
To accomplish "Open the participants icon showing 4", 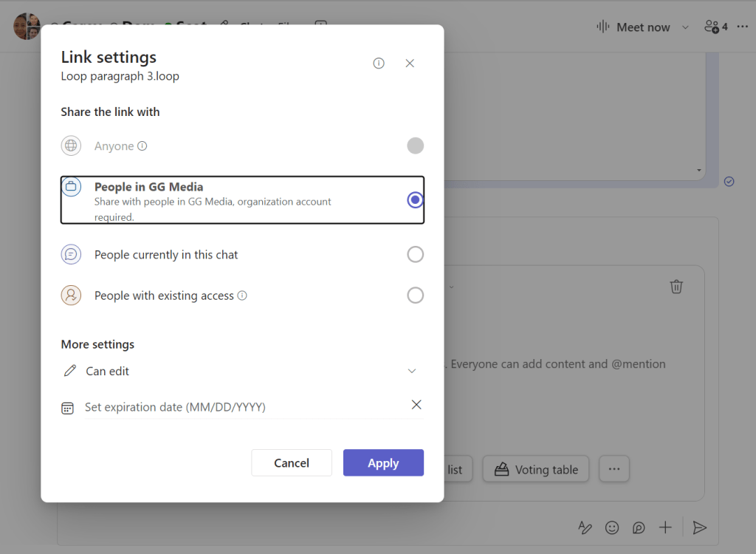I will pos(716,27).
